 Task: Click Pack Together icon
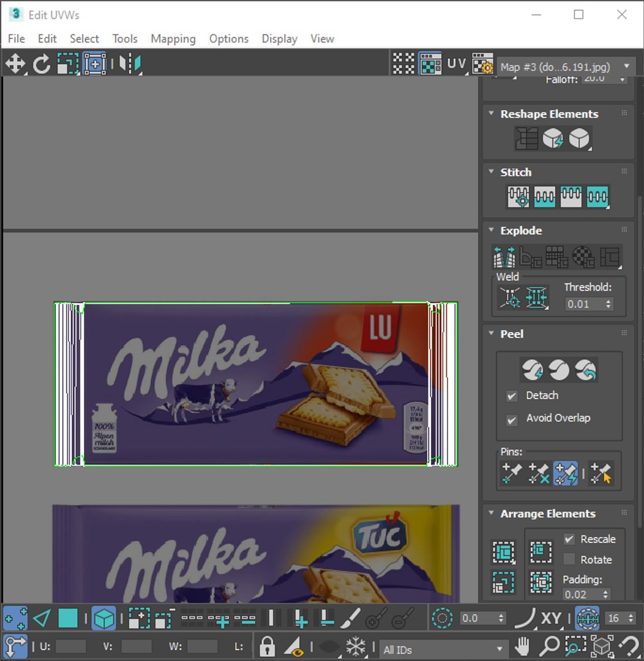coord(541,552)
